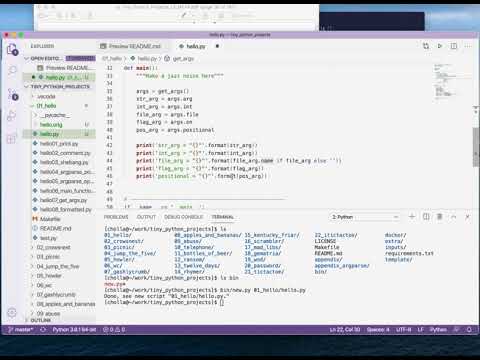
Task: Open the Run and Debug view
Action: (12, 116)
